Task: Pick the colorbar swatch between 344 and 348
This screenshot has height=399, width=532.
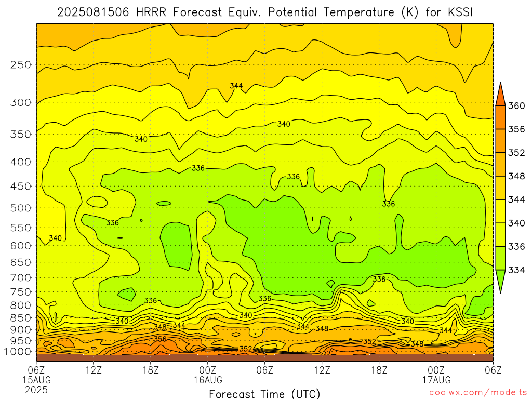Action: click(500, 188)
